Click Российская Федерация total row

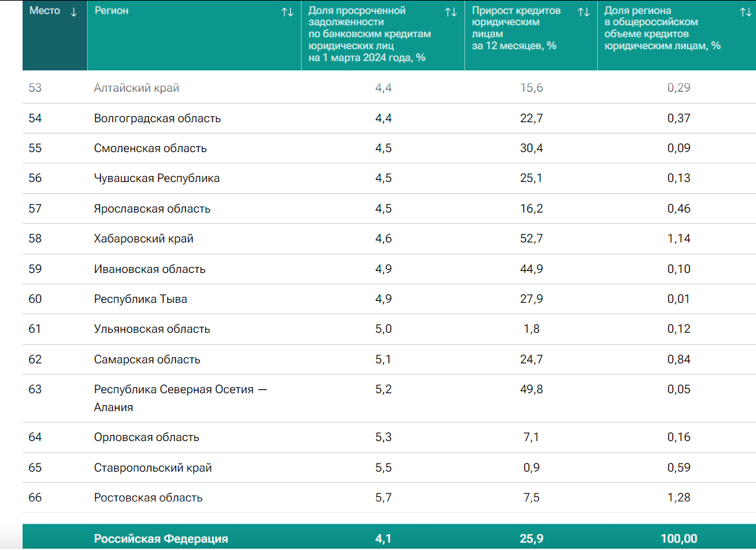point(161,539)
